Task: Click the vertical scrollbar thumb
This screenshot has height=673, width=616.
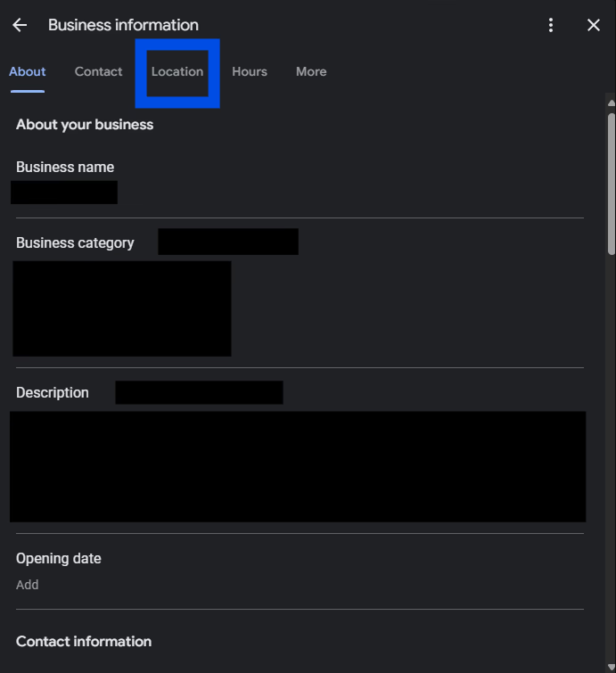Action: pos(611,183)
